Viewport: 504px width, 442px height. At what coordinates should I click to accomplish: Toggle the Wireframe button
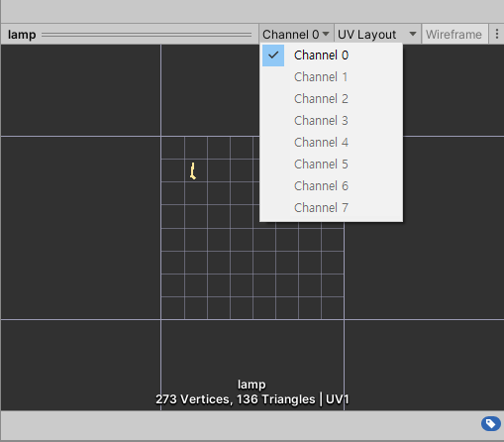coord(454,34)
